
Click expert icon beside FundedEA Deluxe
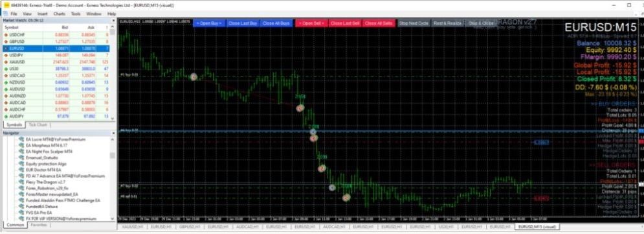tap(21, 206)
